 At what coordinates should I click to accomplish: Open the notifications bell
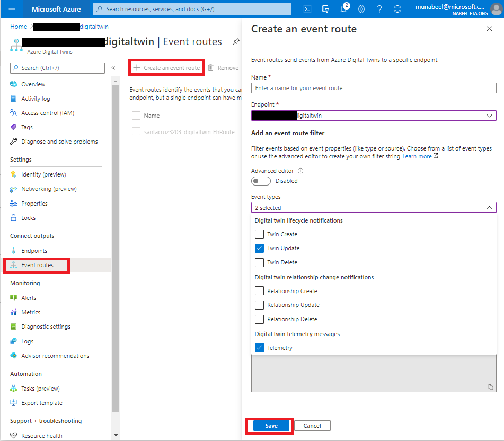tap(343, 8)
